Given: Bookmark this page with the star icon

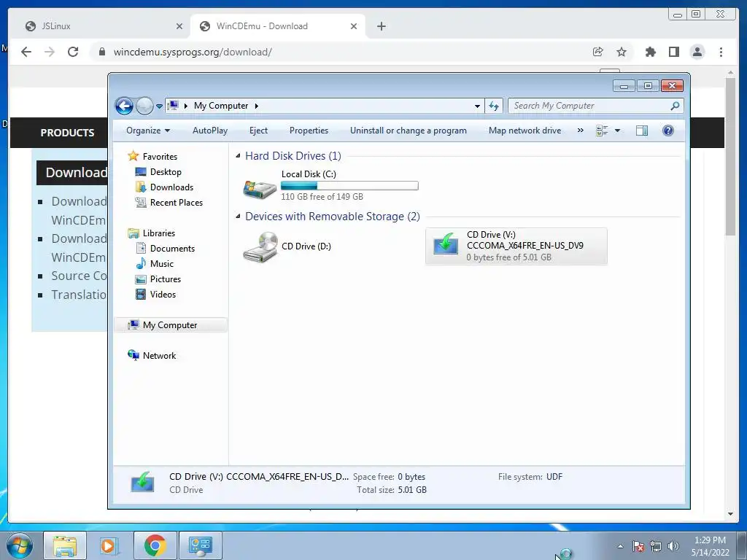Looking at the screenshot, I should [x=622, y=52].
